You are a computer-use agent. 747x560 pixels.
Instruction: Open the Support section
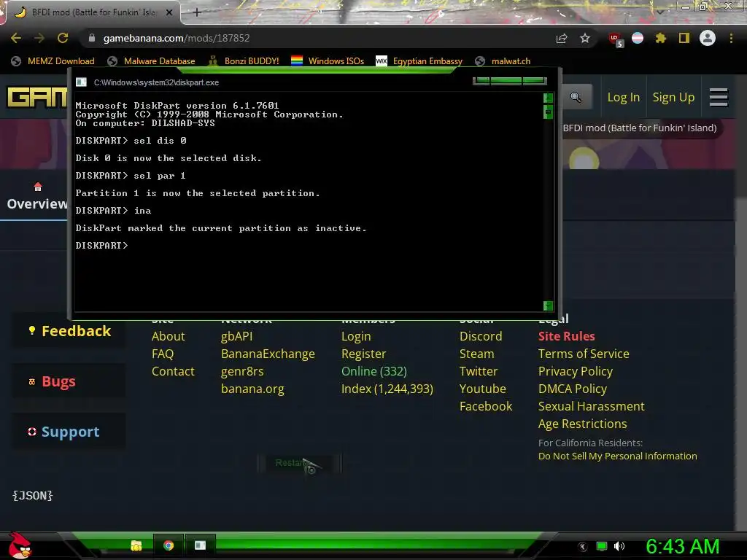pyautogui.click(x=69, y=432)
